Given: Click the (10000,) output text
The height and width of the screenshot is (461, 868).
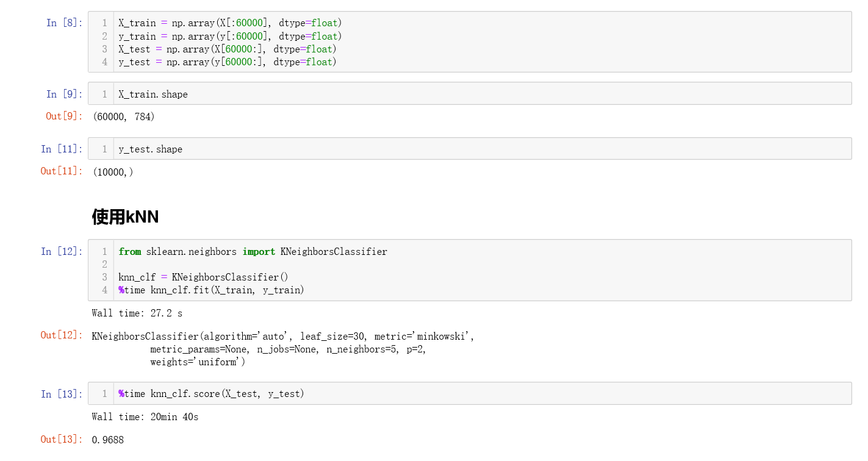Looking at the screenshot, I should tap(113, 172).
